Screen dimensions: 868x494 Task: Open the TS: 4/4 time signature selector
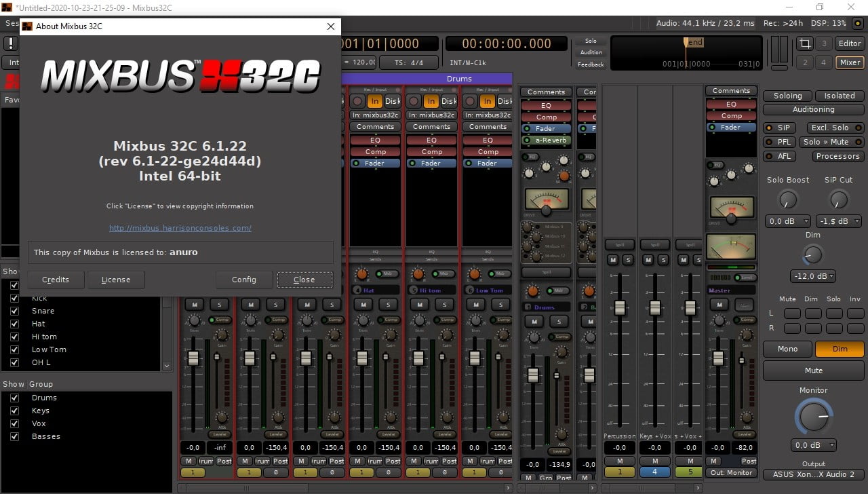coord(409,62)
